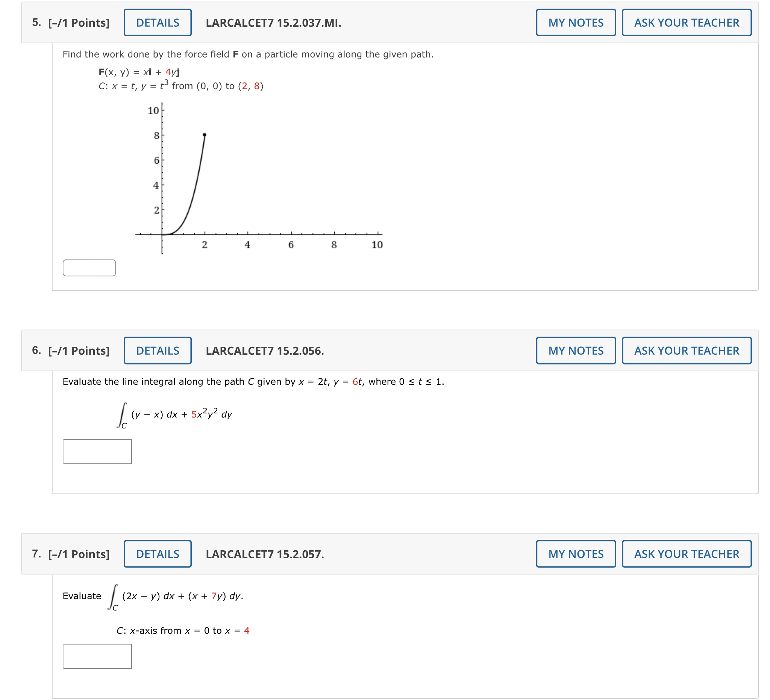Click the answer box for problem 7
The height and width of the screenshot is (700, 770).
point(98,656)
